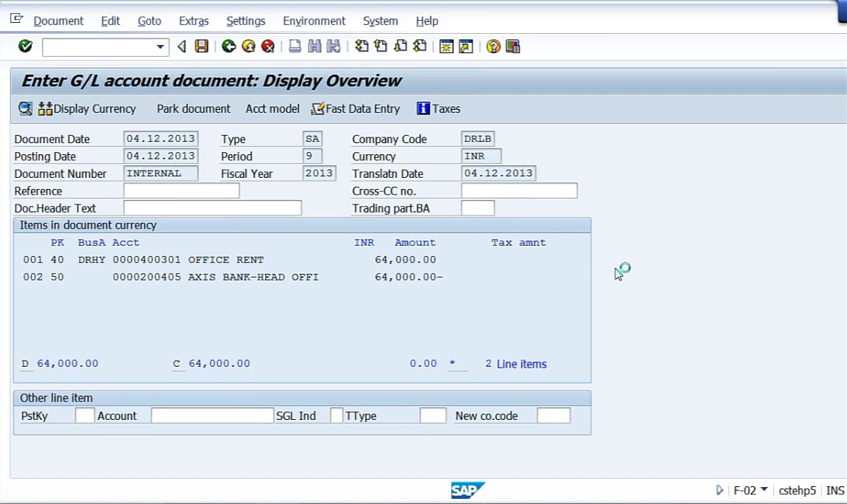
Task: Click the Currency field showing INR
Action: pos(481,156)
